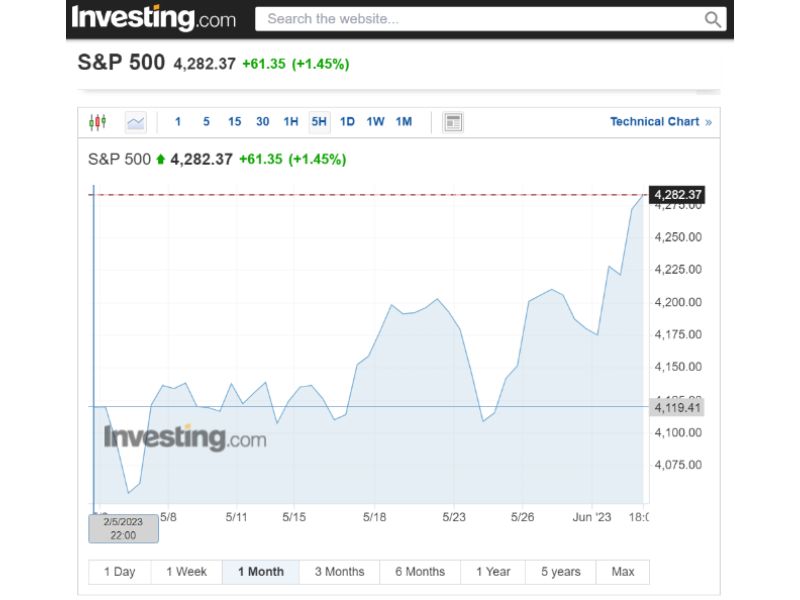Image resolution: width=800 pixels, height=600 pixels.
Task: Click the 4,282.37 current price label on axis
Action: pos(677,195)
